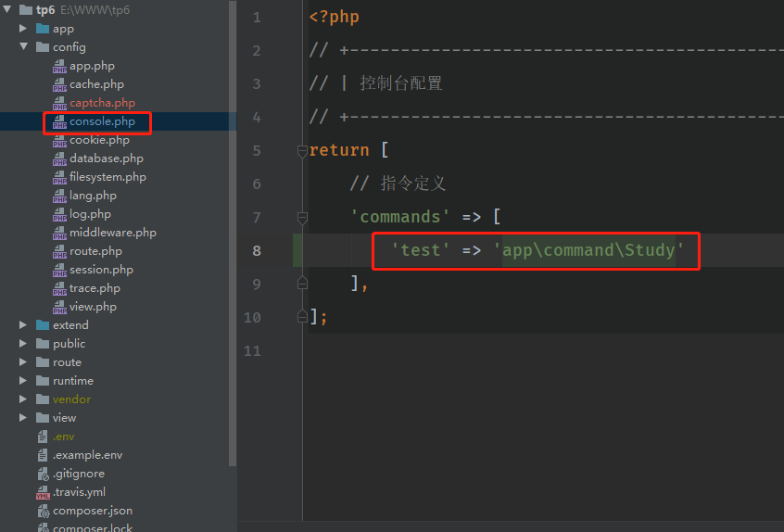Click the app.php file icon

[59, 66]
